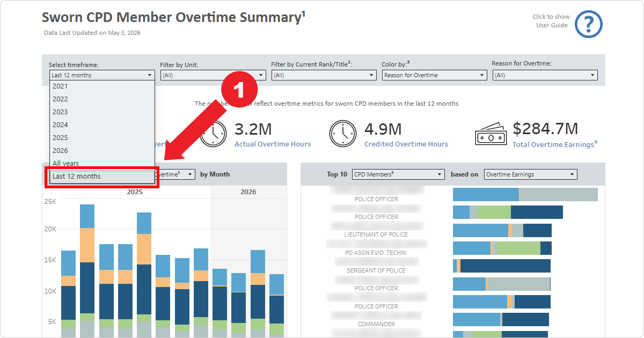
Task: Click the earnings bar for LIEUTENANT OF POLICE
Action: pos(502,230)
